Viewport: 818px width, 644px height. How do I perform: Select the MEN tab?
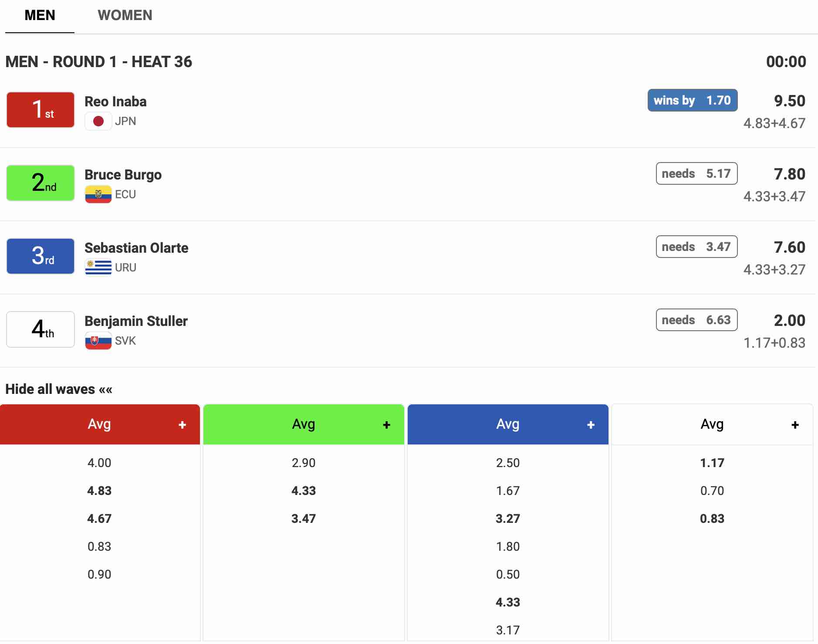pyautogui.click(x=40, y=15)
